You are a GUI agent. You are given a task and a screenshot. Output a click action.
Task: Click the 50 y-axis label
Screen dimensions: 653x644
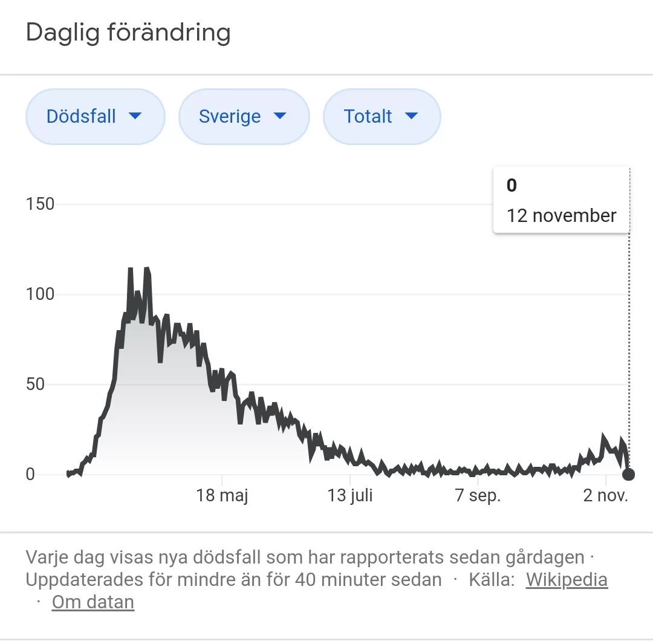[35, 385]
